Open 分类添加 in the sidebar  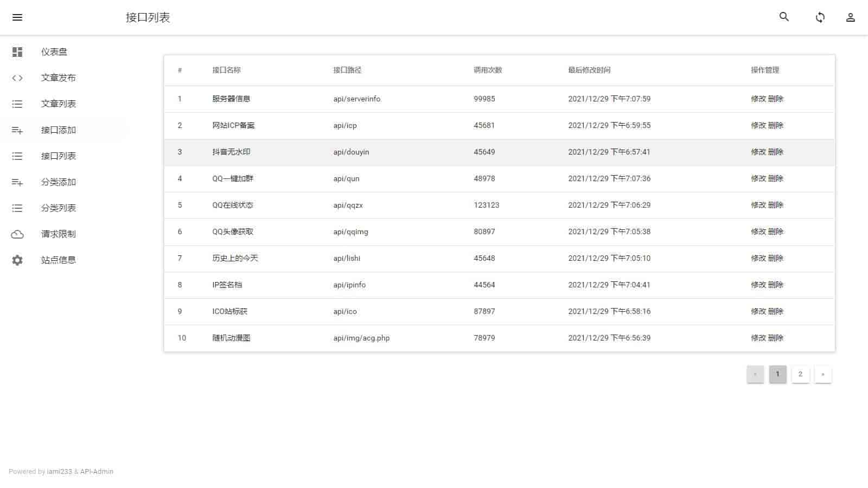59,182
